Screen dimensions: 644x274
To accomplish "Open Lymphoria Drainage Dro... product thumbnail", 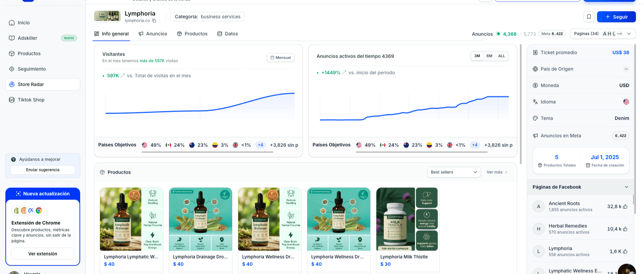I will tap(201, 219).
